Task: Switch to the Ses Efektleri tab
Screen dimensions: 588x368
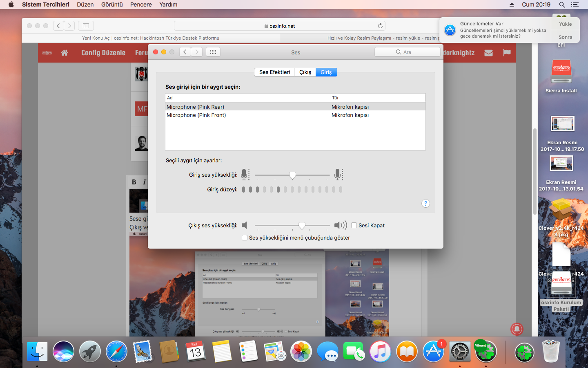Action: pos(274,72)
